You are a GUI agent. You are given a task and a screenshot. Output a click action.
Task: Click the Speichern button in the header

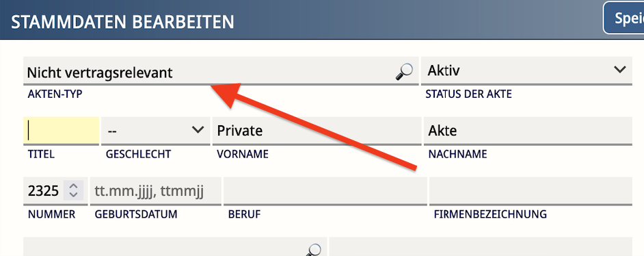[623, 18]
